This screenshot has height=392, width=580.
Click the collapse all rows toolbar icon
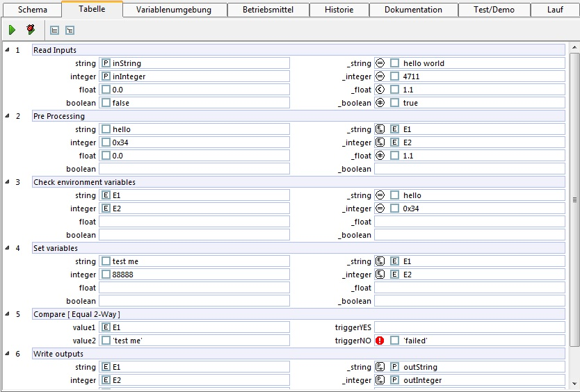click(70, 31)
